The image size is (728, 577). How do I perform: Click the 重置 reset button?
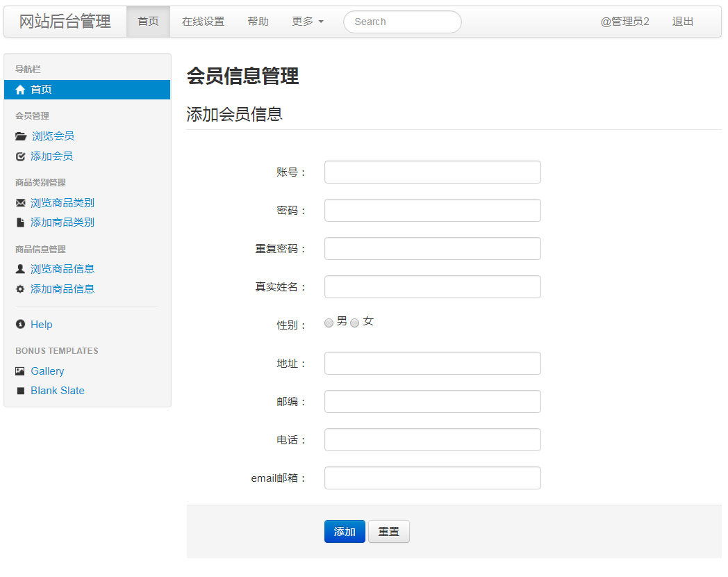[388, 532]
